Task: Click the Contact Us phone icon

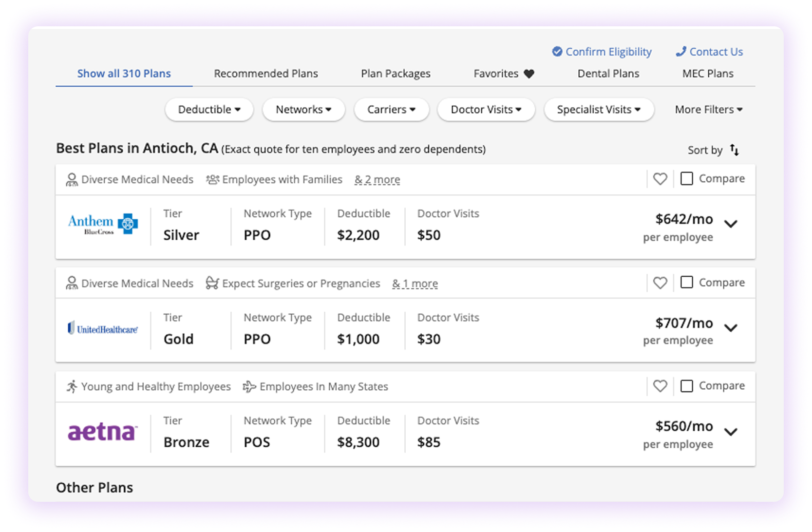Action: click(680, 52)
